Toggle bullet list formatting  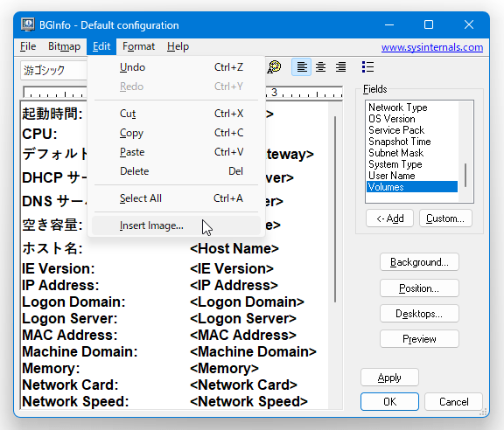click(x=367, y=66)
